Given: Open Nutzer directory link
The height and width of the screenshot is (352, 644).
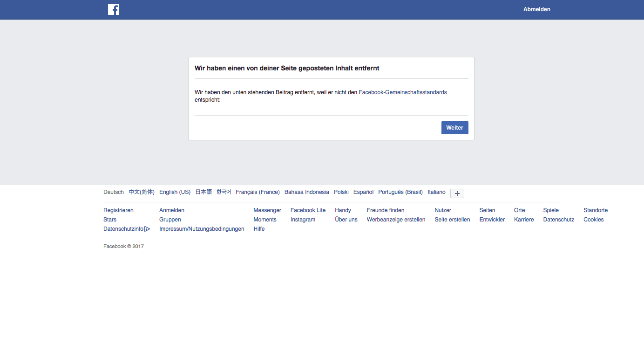Looking at the screenshot, I should pos(443,210).
